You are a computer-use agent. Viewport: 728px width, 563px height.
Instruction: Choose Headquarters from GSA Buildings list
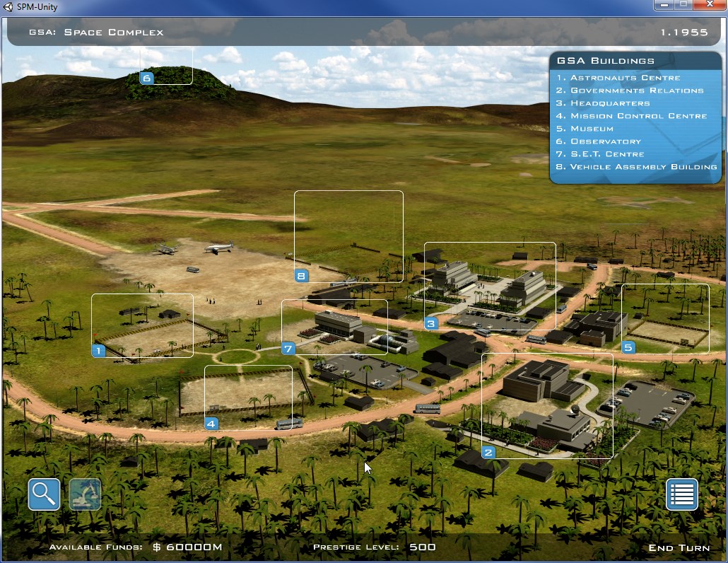pos(609,103)
